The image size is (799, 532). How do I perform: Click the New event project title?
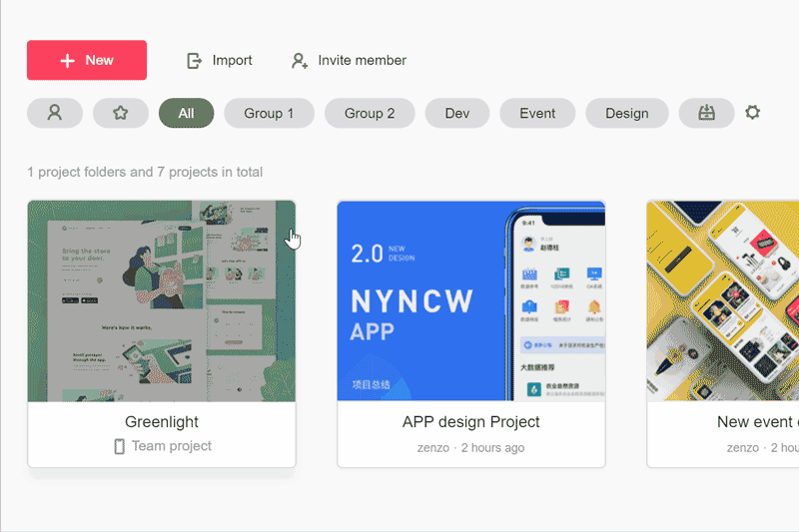pos(758,421)
